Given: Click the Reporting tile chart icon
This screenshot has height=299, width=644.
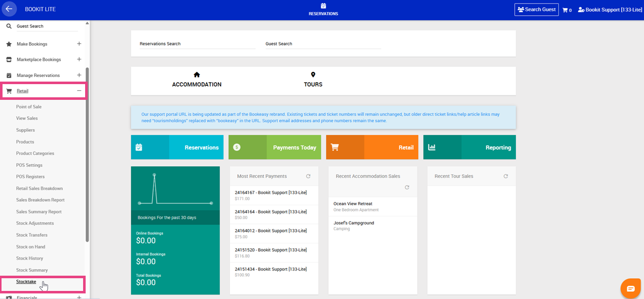Looking at the screenshot, I should pos(432,147).
